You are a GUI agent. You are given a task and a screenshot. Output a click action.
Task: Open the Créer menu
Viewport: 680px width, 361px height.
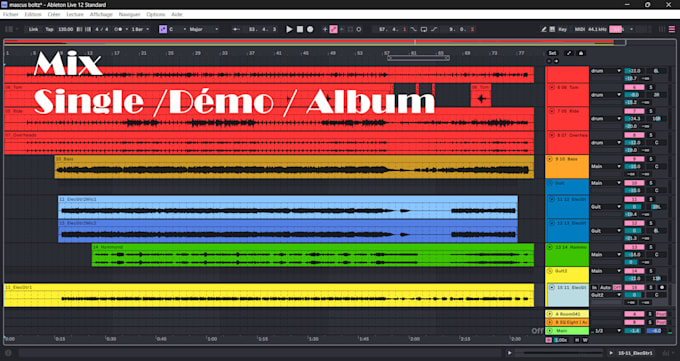[x=54, y=14]
